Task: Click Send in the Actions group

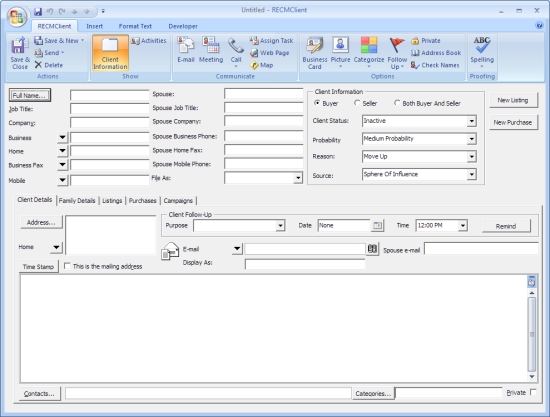Action: [49, 53]
